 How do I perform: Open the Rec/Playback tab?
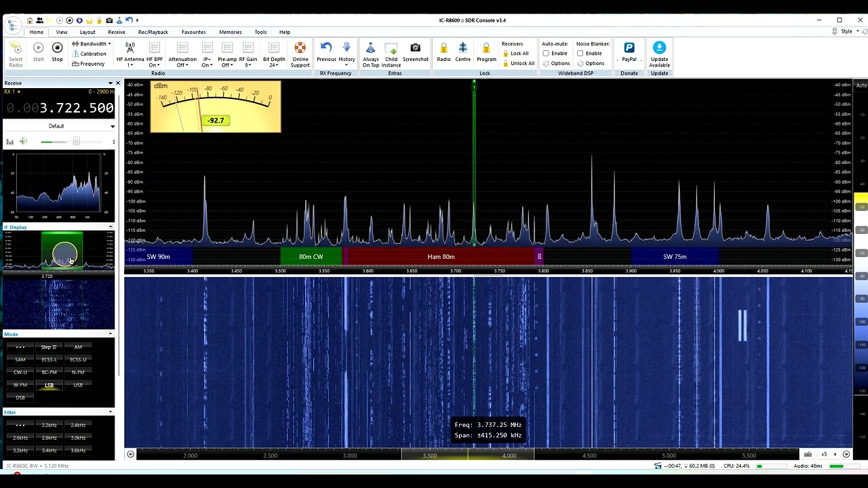[153, 32]
